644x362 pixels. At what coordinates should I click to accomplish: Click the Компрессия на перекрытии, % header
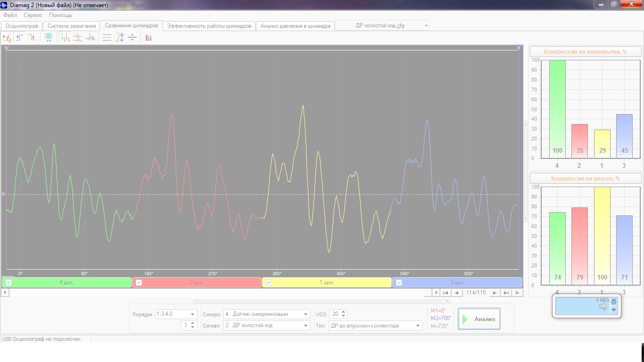[586, 52]
